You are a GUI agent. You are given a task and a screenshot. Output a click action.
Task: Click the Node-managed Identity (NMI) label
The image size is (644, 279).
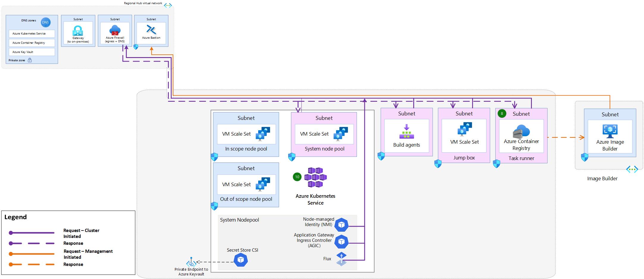pyautogui.click(x=318, y=222)
